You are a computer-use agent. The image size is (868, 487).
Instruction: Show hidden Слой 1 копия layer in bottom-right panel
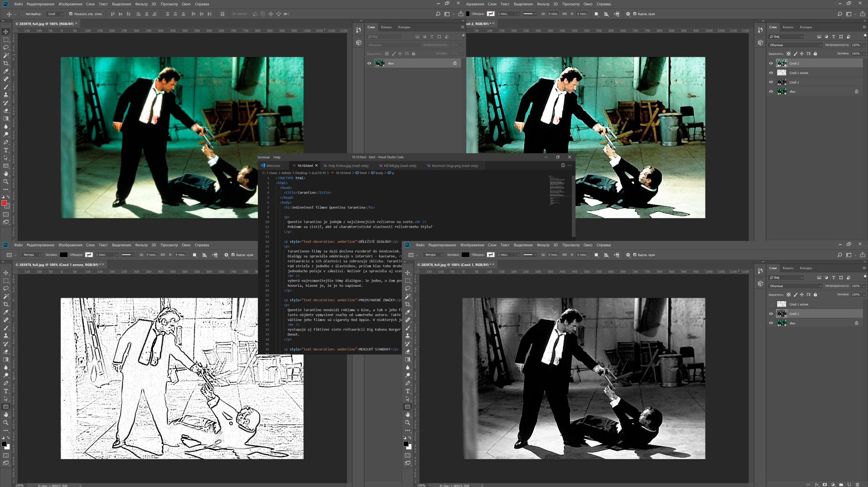771,304
